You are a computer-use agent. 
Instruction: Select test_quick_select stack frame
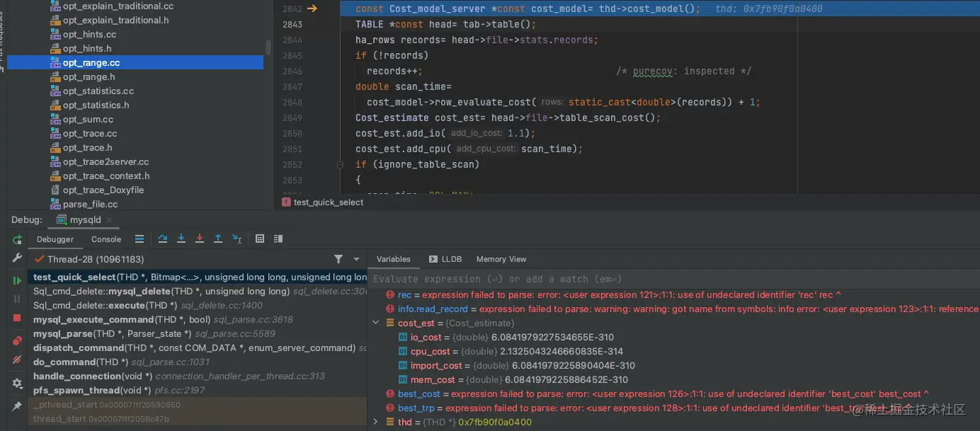pos(198,277)
